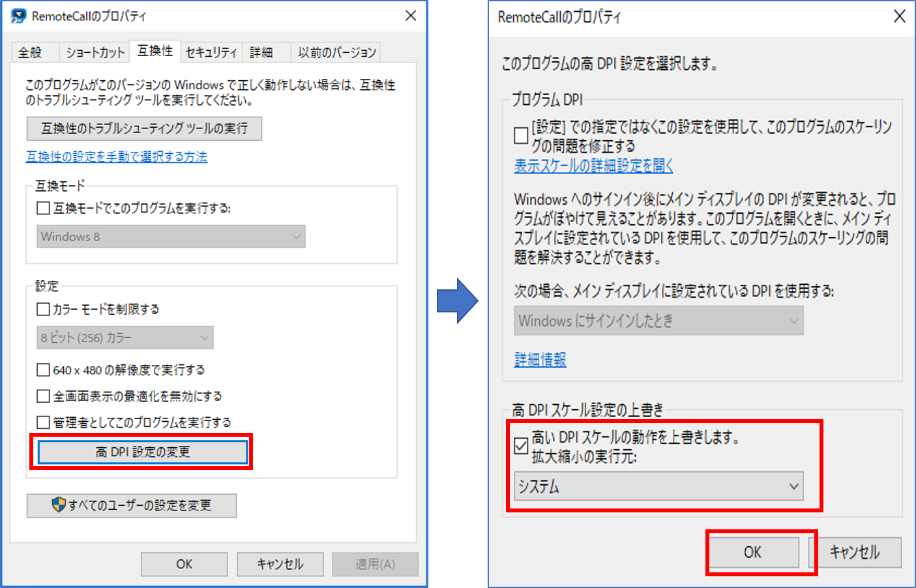Expand the Windows にサインインしたとき dropdown
The width and height of the screenshot is (916, 588).
click(658, 321)
